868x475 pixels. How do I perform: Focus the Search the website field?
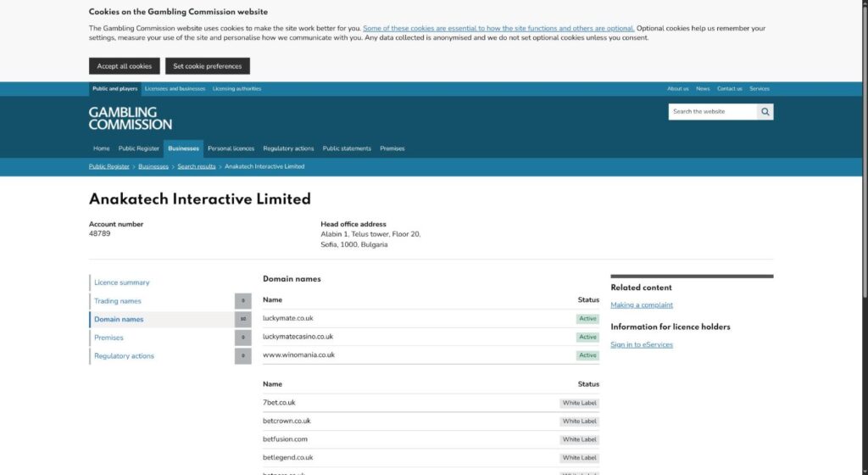[x=712, y=112]
